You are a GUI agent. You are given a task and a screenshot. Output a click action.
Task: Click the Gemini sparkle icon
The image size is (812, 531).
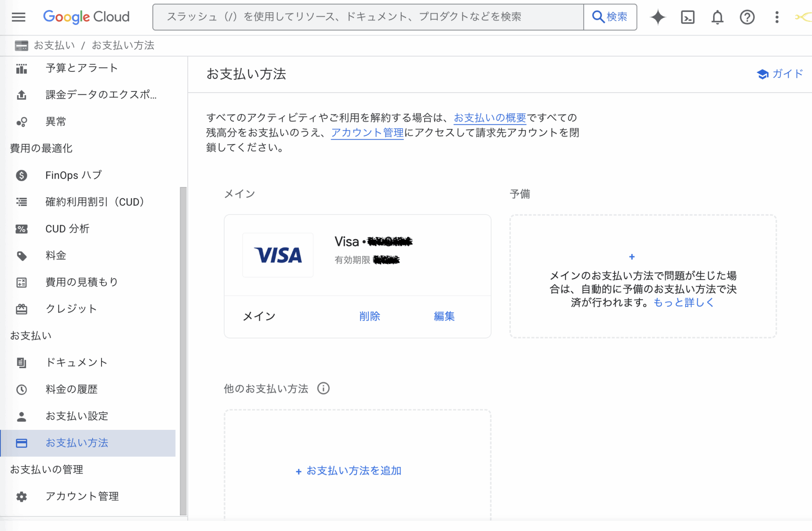(658, 17)
